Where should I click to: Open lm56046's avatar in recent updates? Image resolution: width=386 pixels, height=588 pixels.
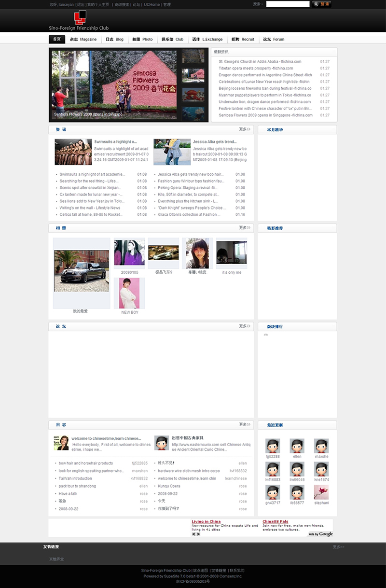(x=297, y=469)
